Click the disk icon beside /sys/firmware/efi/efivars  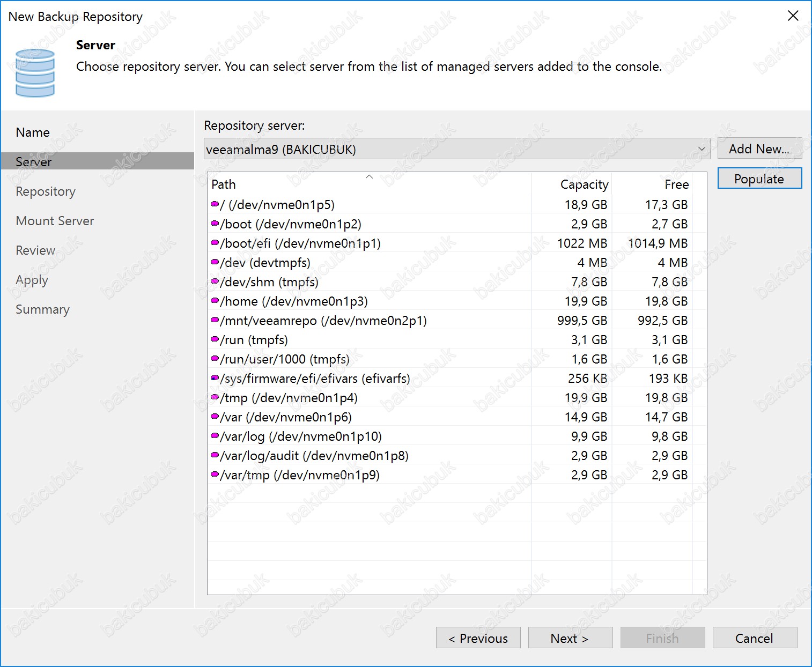[x=215, y=378]
